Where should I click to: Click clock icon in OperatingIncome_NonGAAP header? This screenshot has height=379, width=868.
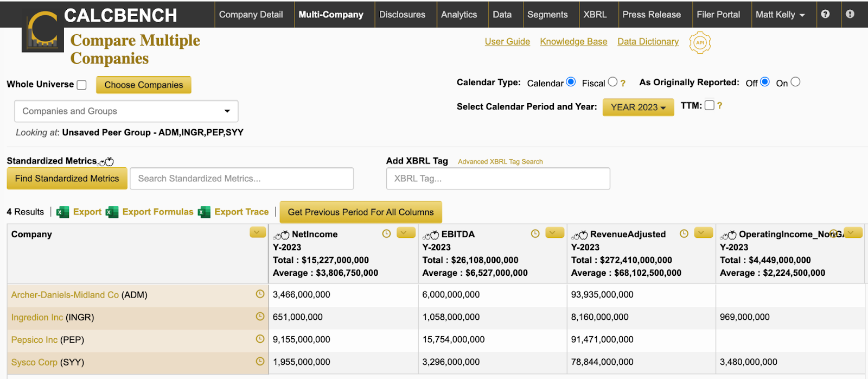834,233
